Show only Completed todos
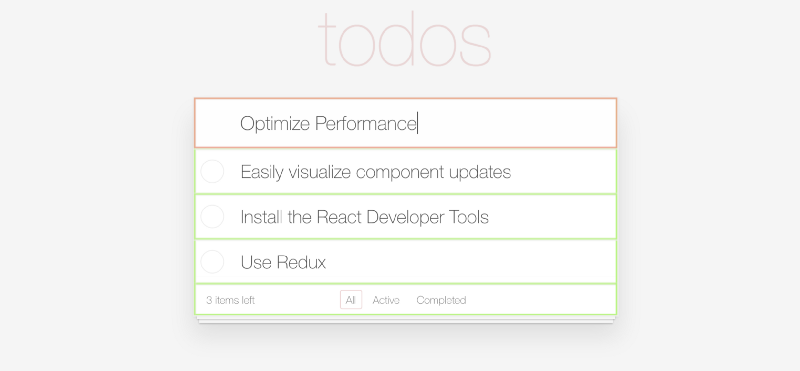Viewport: 800px width, 371px height. (x=441, y=300)
